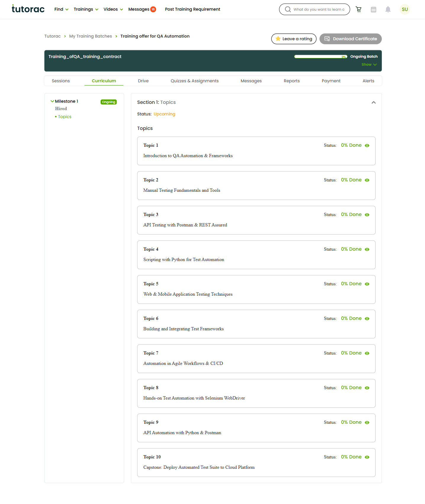This screenshot has height=504, width=425.
Task: Toggle eye icon for Topic 6
Action: click(x=367, y=319)
